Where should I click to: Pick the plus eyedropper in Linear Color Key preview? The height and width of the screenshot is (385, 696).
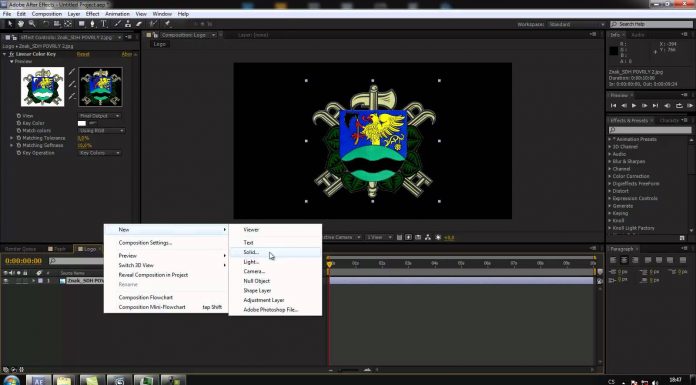[71, 84]
